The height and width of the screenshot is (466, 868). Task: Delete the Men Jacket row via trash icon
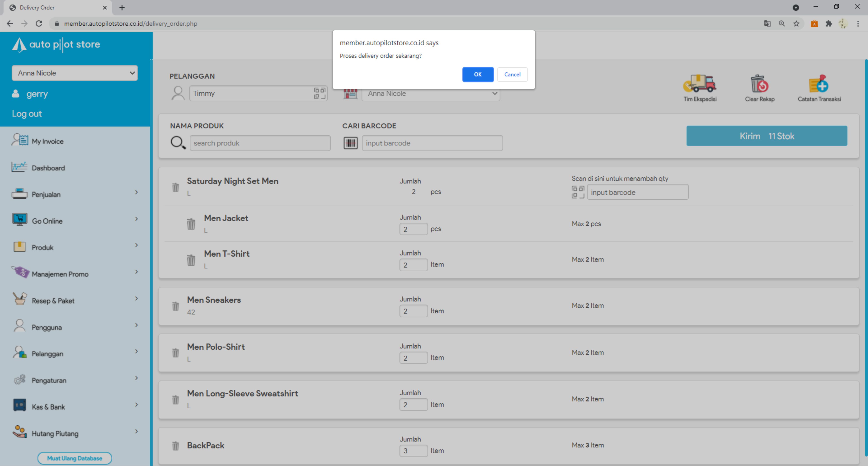point(191,224)
